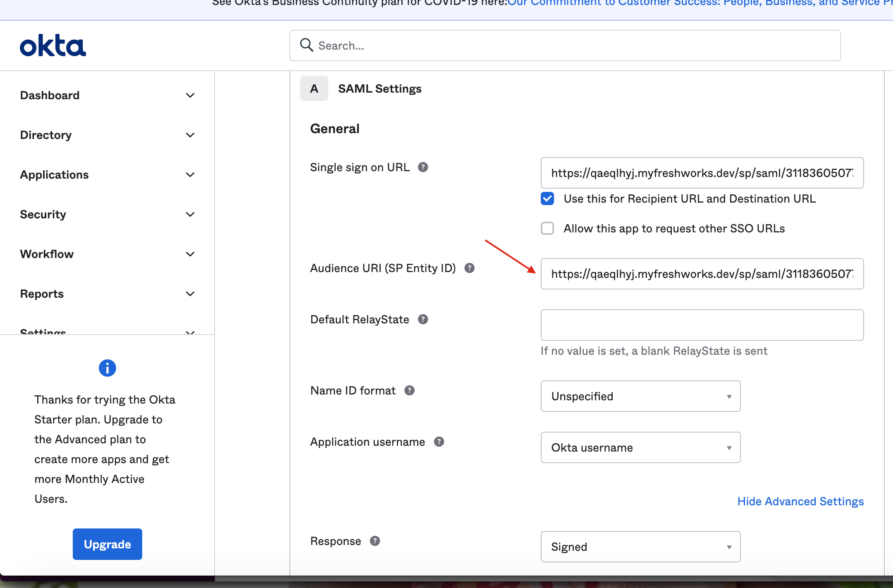Click the search magnifier icon
The image size is (893, 588).
(x=306, y=45)
